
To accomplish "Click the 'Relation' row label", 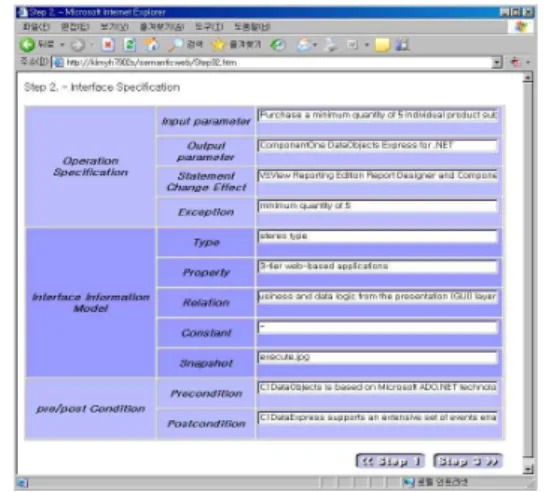I will 206,303.
